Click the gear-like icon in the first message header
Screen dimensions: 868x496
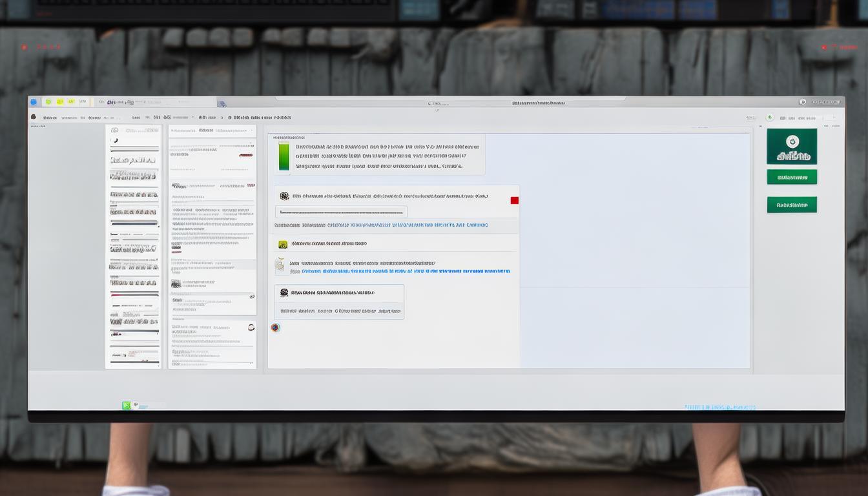pyautogui.click(x=284, y=196)
